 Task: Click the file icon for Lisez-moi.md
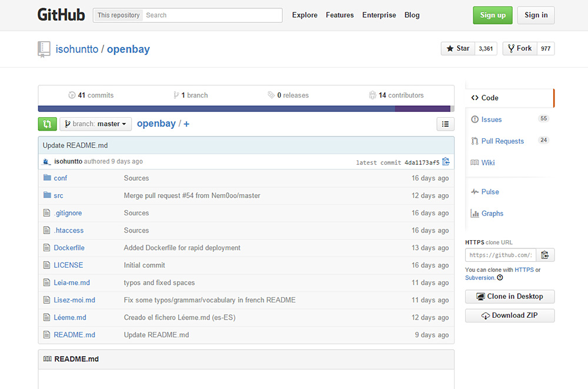(46, 300)
